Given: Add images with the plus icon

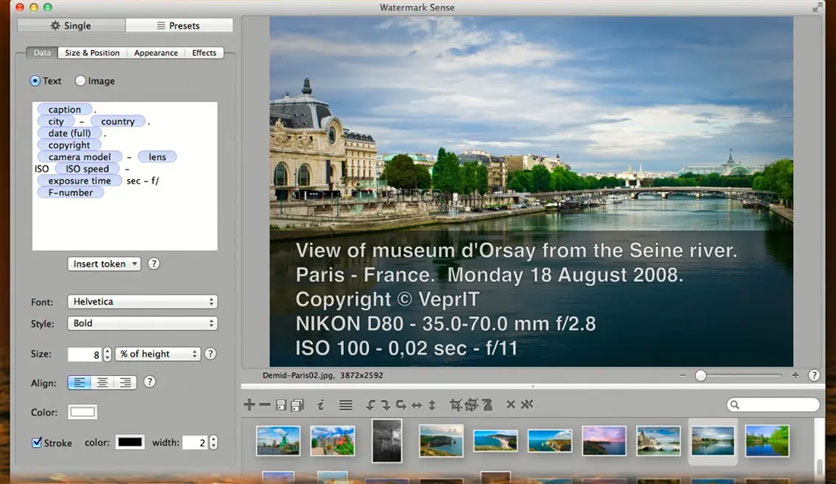Looking at the screenshot, I should click(249, 405).
